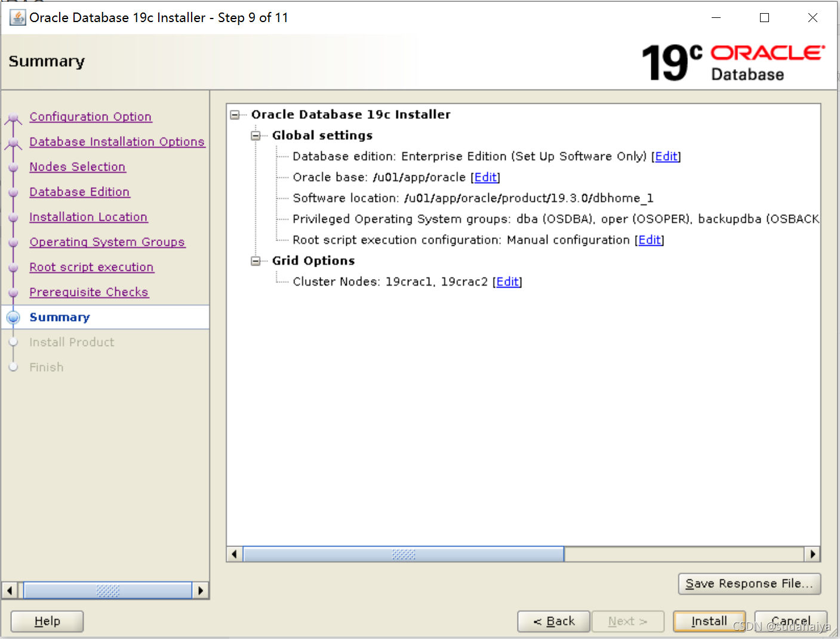Go to Installation Location step
The image size is (840, 639).
[x=88, y=217]
